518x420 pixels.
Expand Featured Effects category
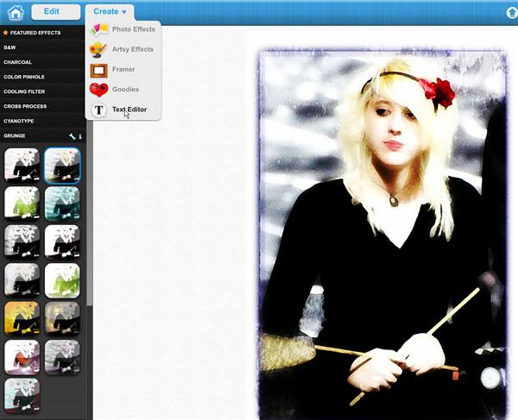click(x=42, y=33)
